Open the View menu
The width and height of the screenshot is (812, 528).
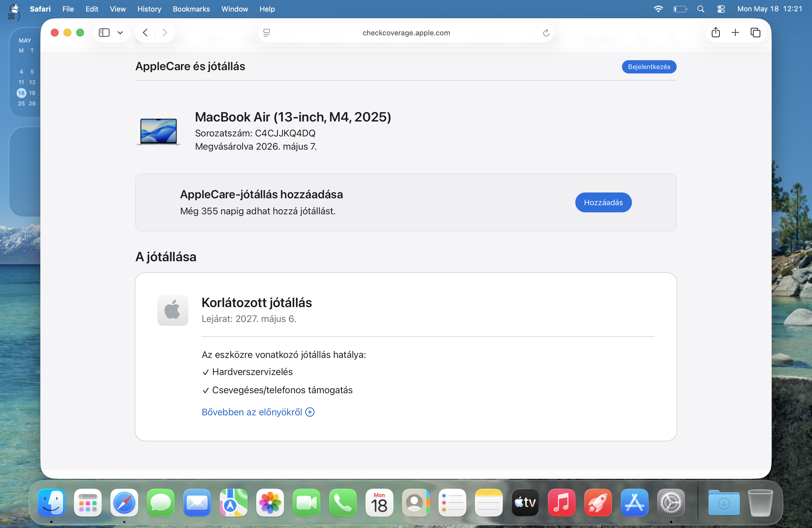(x=118, y=9)
